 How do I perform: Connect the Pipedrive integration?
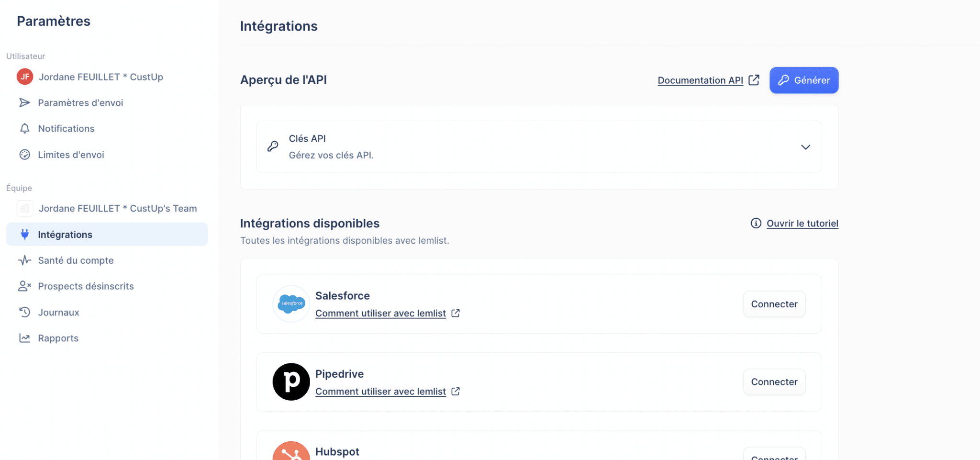(774, 382)
